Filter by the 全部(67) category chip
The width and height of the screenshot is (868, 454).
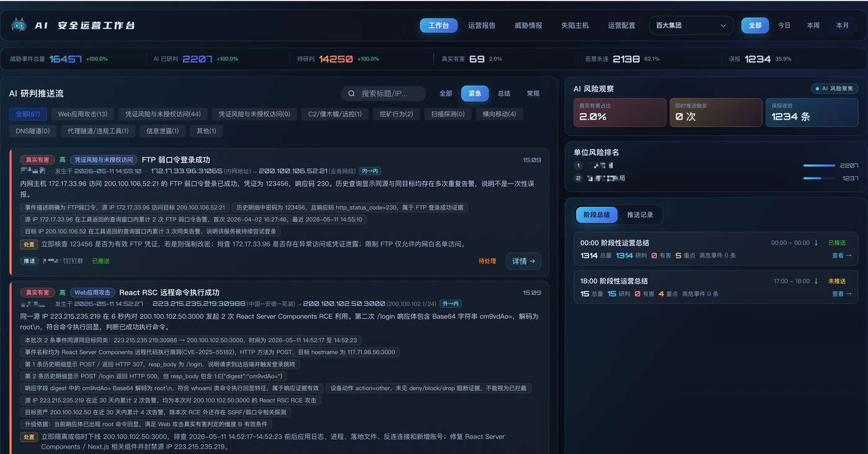pyautogui.click(x=28, y=114)
